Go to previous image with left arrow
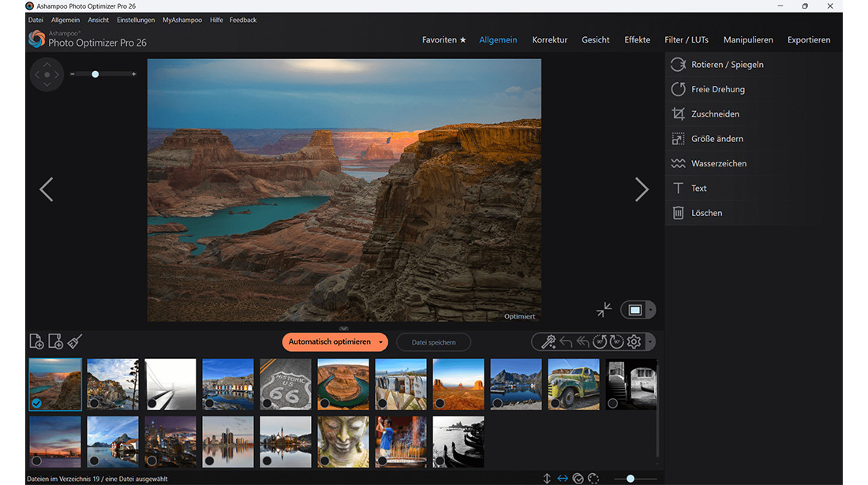 click(x=47, y=190)
